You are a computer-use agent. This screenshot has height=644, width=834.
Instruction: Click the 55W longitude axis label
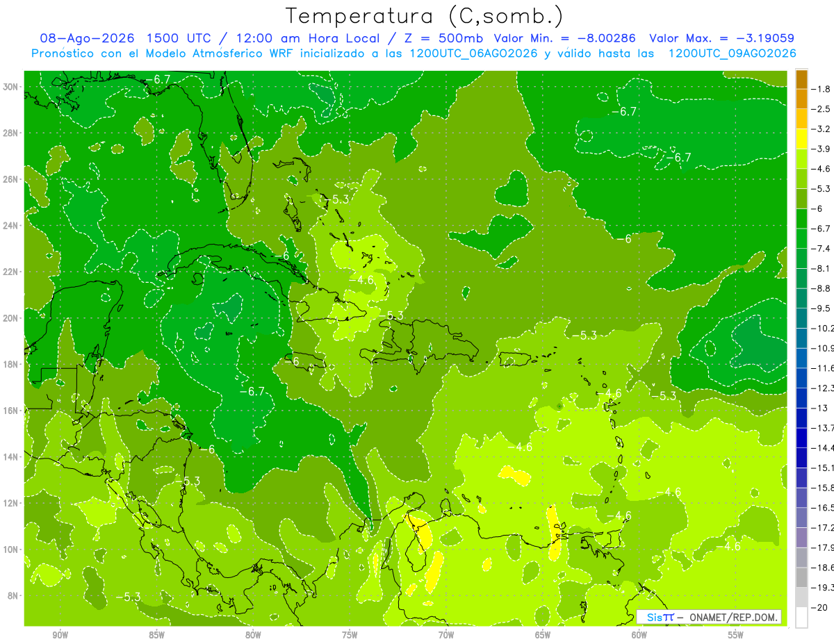pyautogui.click(x=736, y=635)
